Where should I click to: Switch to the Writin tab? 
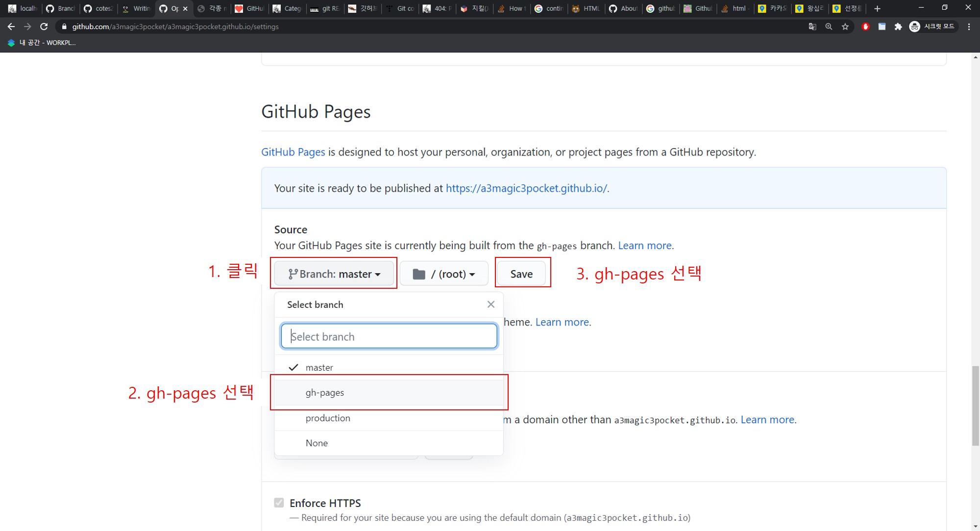tap(136, 8)
